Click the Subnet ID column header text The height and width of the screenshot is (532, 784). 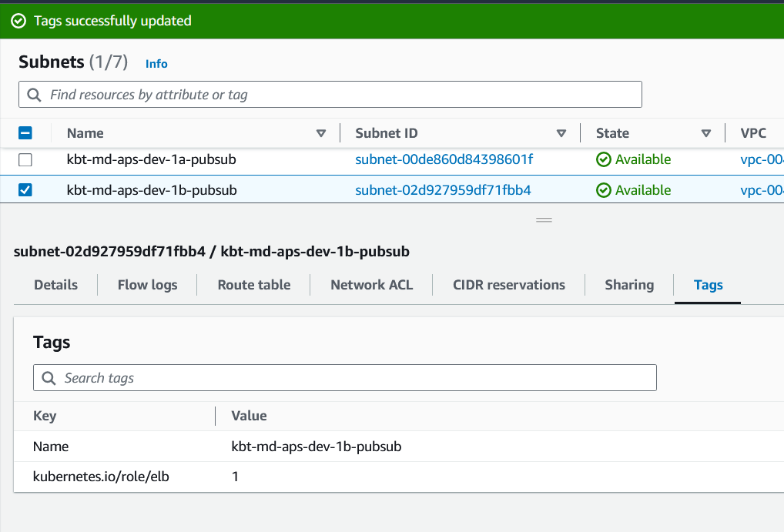(387, 133)
